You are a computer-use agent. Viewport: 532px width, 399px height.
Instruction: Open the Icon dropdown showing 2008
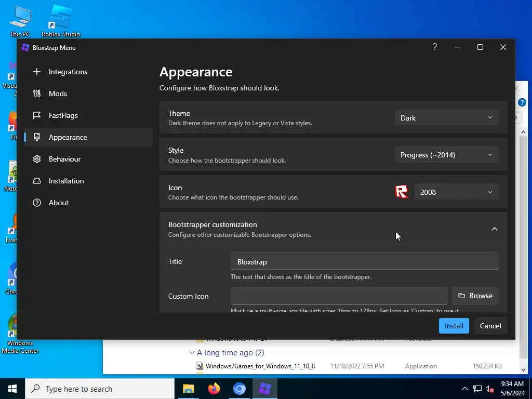pos(456,192)
